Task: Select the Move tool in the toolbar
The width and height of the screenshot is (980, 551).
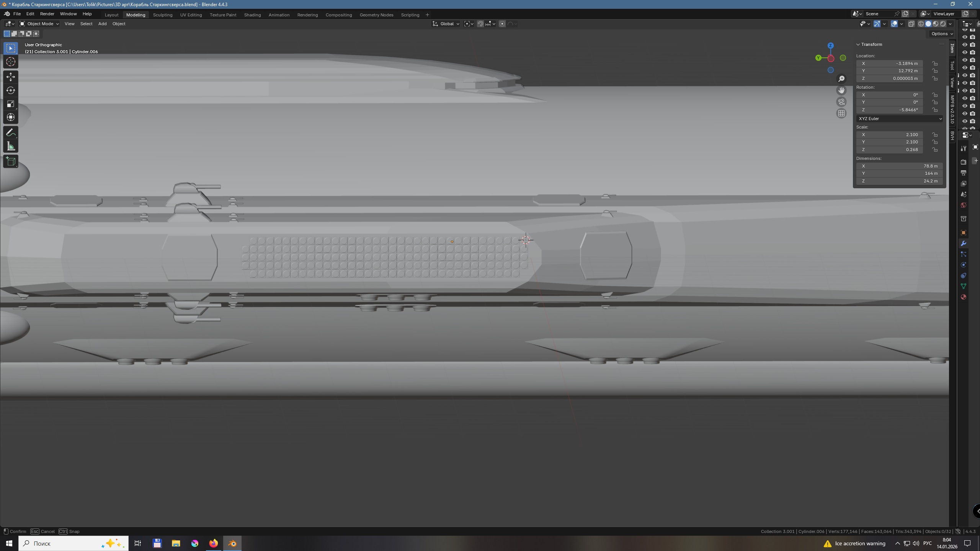Action: click(11, 77)
